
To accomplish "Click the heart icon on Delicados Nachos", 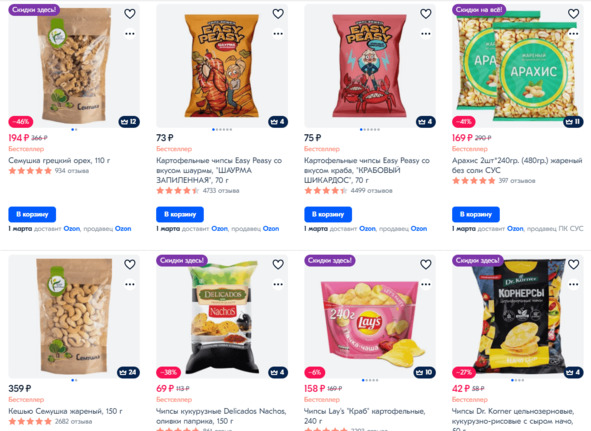I will click(x=278, y=265).
